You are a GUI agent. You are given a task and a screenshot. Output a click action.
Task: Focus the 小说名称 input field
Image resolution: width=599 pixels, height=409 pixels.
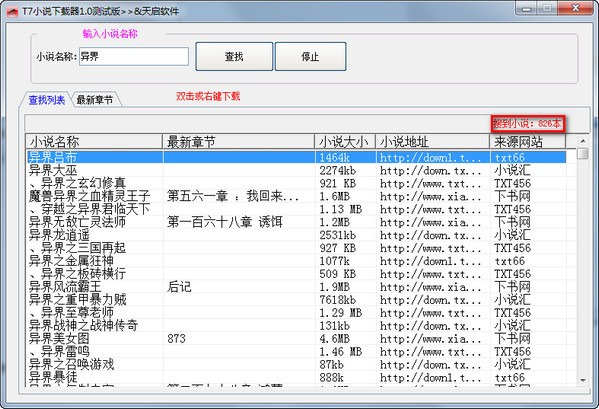pyautogui.click(x=134, y=57)
